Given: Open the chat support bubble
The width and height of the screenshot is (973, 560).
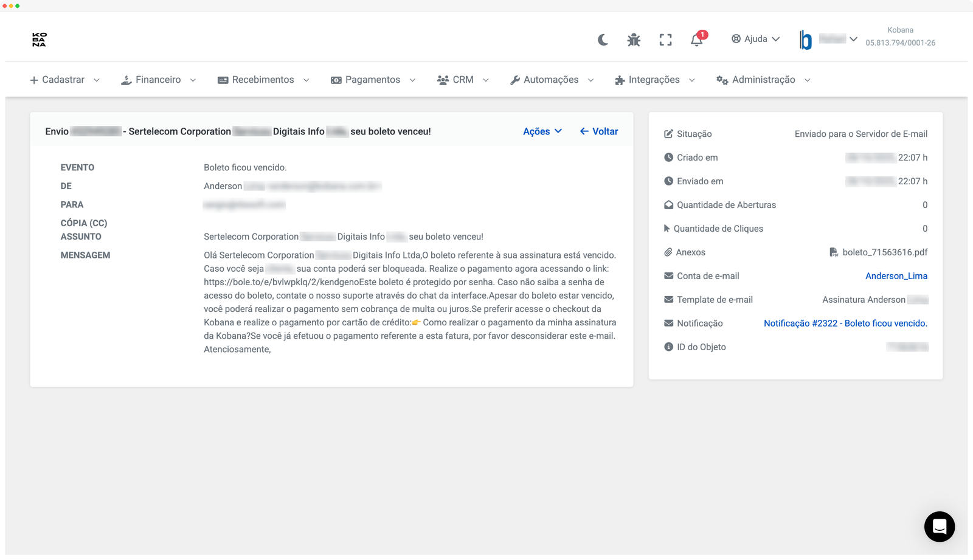Looking at the screenshot, I should [x=939, y=527].
